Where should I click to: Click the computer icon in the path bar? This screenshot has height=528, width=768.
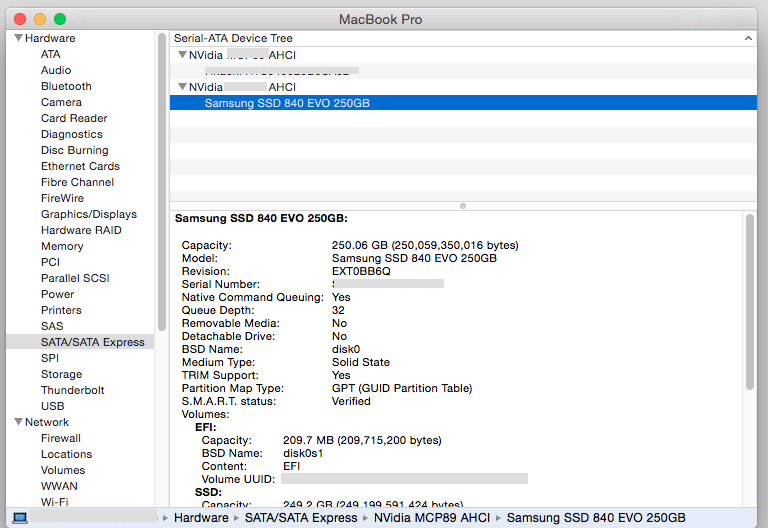click(x=20, y=518)
